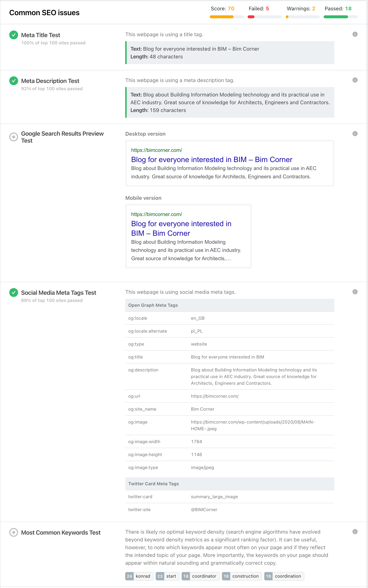Click the Length: 159 characters text

(158, 110)
